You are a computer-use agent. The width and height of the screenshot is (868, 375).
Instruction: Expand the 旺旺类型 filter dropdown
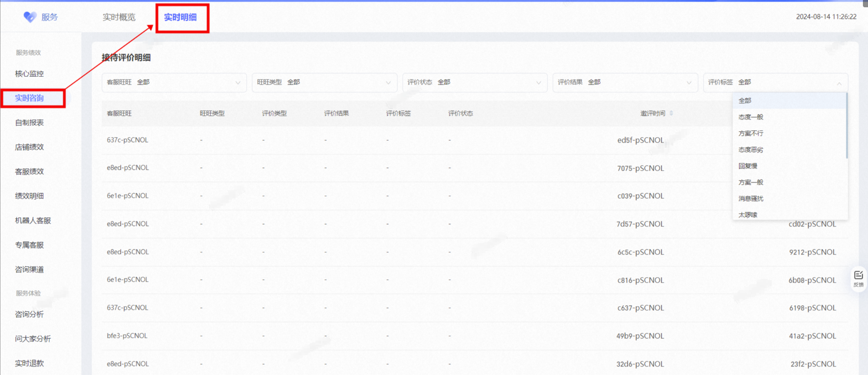point(324,82)
